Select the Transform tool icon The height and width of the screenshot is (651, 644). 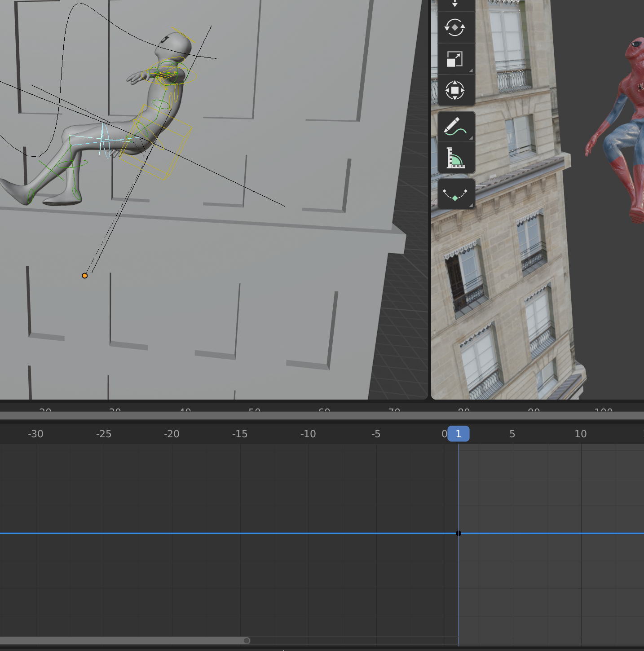pyautogui.click(x=455, y=90)
